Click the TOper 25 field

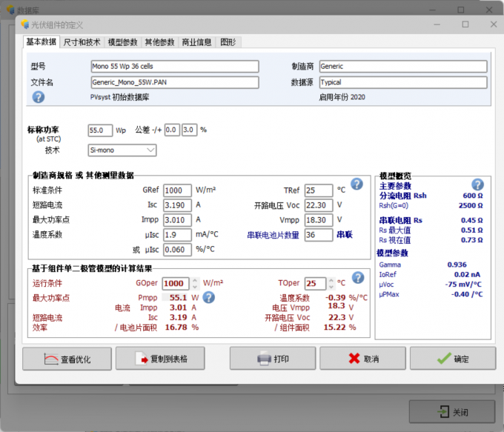point(315,284)
